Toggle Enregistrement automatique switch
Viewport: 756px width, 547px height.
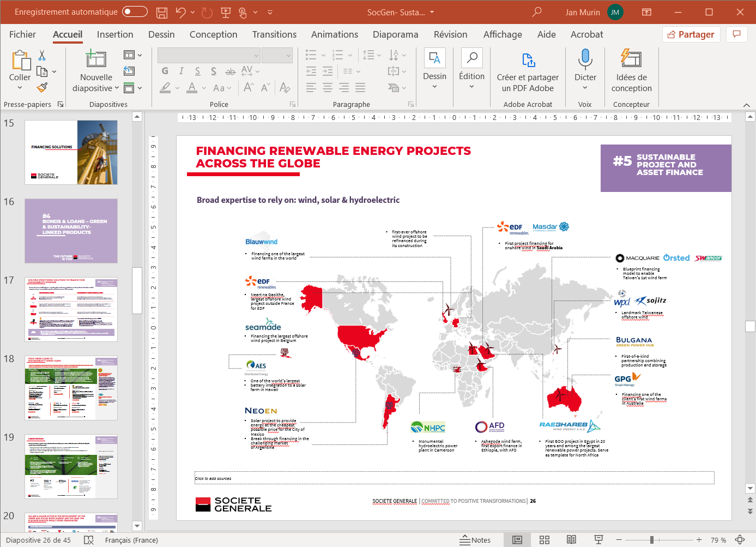pos(135,11)
